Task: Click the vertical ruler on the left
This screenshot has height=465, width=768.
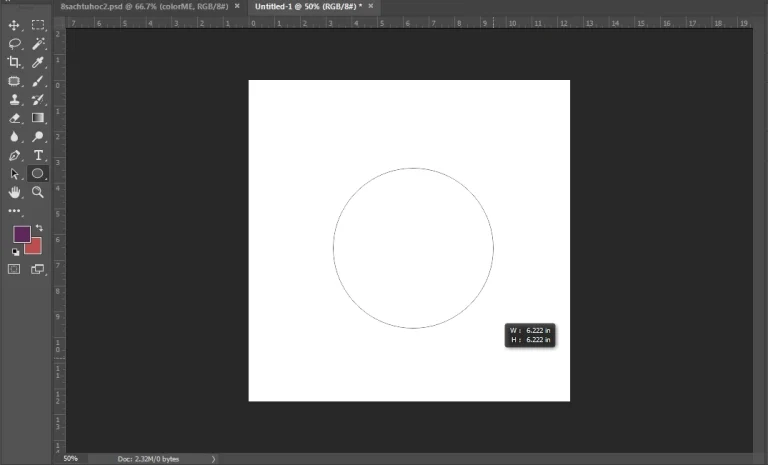Action: coord(59,240)
